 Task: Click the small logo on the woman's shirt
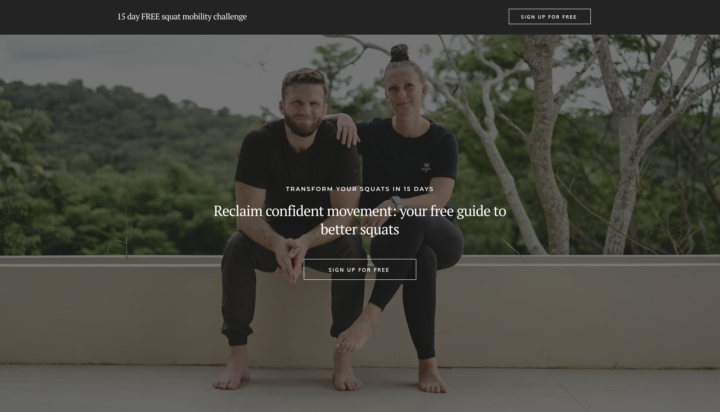click(x=426, y=167)
